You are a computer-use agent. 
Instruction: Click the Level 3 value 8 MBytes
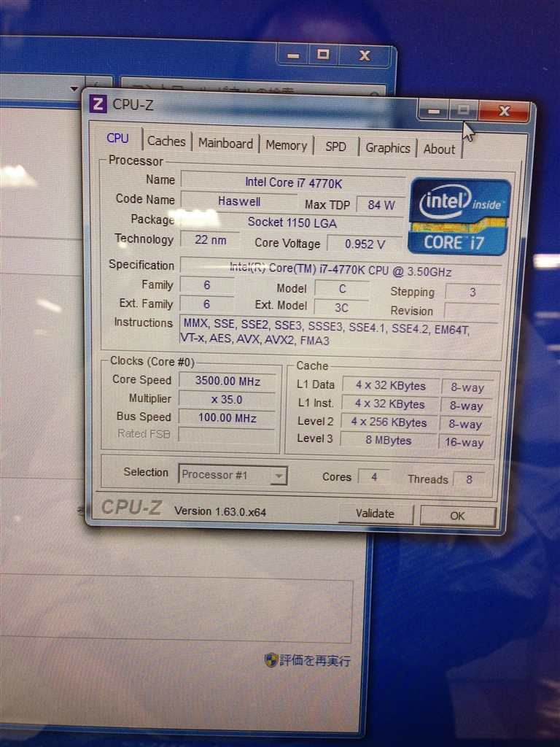388,440
